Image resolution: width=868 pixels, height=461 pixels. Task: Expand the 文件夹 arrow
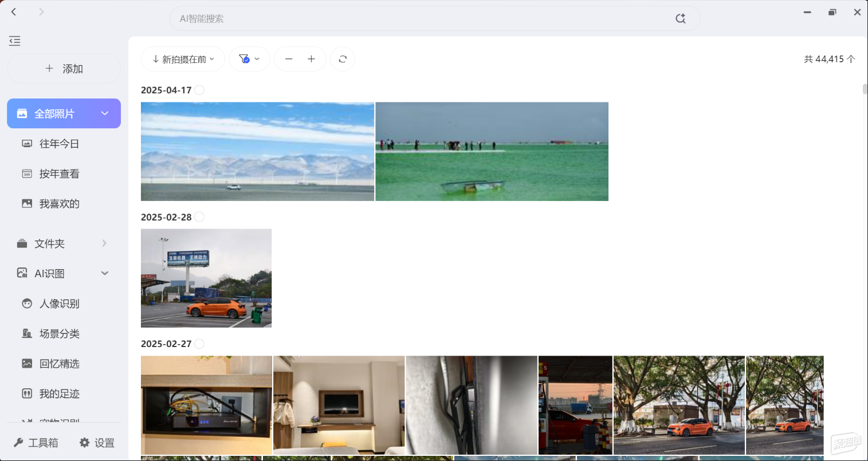104,243
